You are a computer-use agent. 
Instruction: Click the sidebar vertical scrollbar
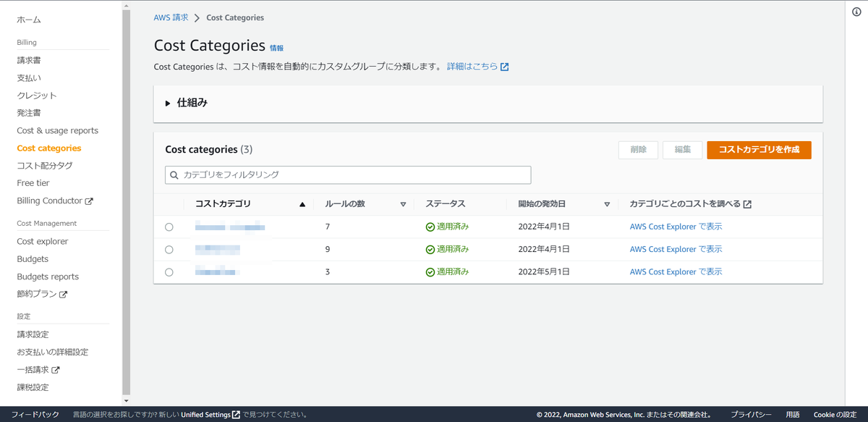[127, 201]
